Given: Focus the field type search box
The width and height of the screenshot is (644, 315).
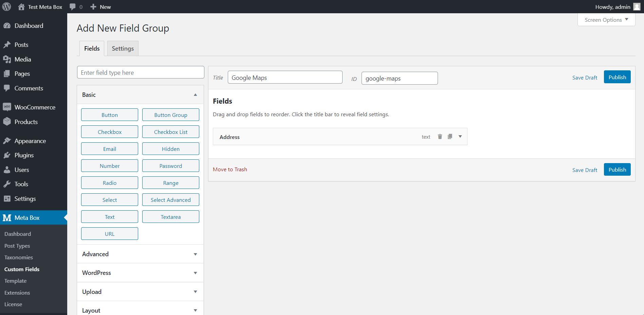Looking at the screenshot, I should pos(141,72).
